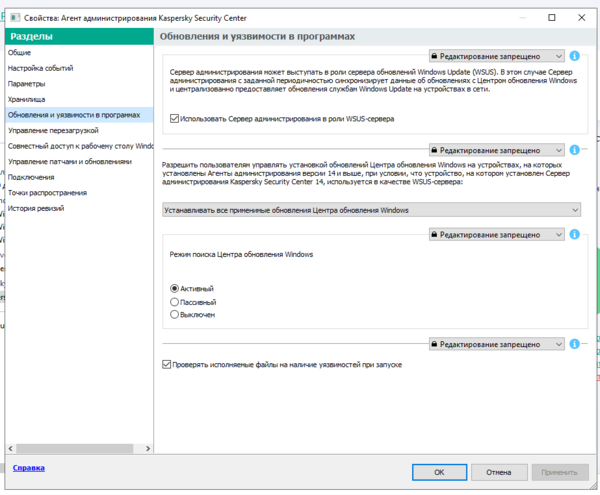600x495 pixels.
Task: Toggle 'Использовать Сервер администрирования в роли WSUS-сервера' checkbox
Action: coord(174,119)
